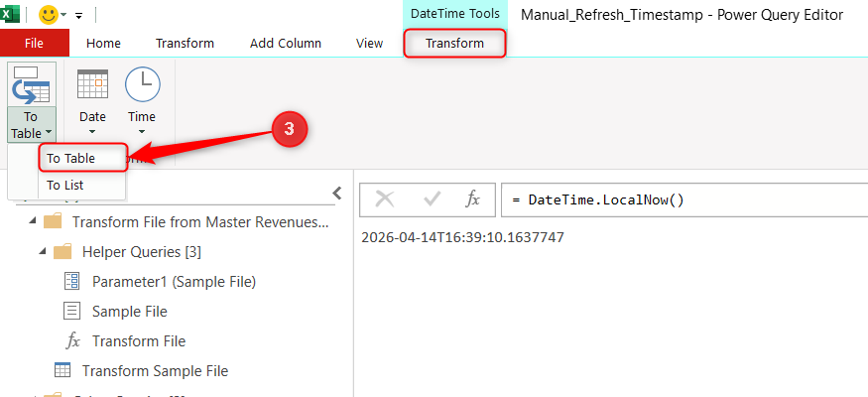Select the Sample File query
Viewport: 868px width, 397px height.
130,312
